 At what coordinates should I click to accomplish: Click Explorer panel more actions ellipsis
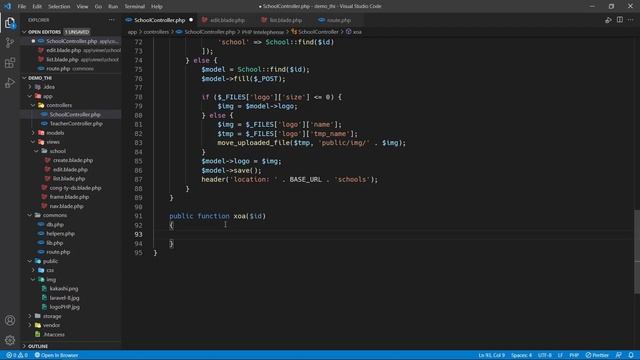click(111, 20)
